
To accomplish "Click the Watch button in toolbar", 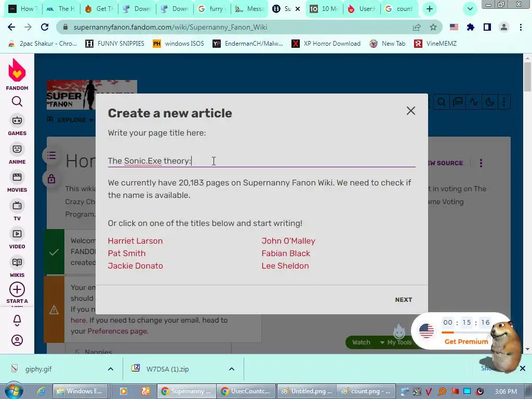I will 361,342.
